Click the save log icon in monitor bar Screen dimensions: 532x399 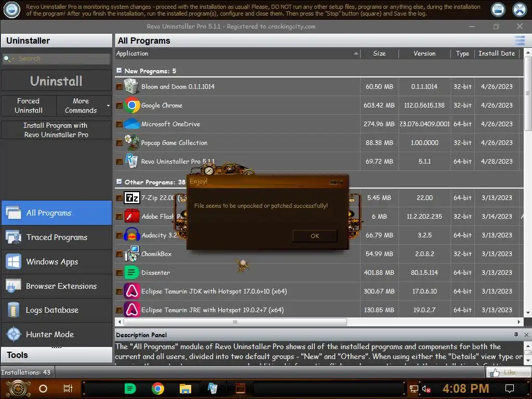498,10
